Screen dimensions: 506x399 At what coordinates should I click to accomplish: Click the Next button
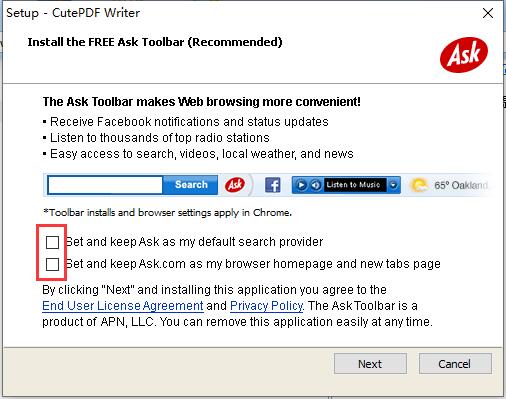tap(370, 364)
